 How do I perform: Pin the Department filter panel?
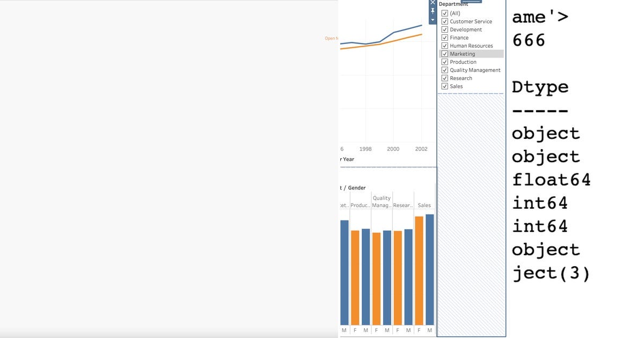(433, 10)
